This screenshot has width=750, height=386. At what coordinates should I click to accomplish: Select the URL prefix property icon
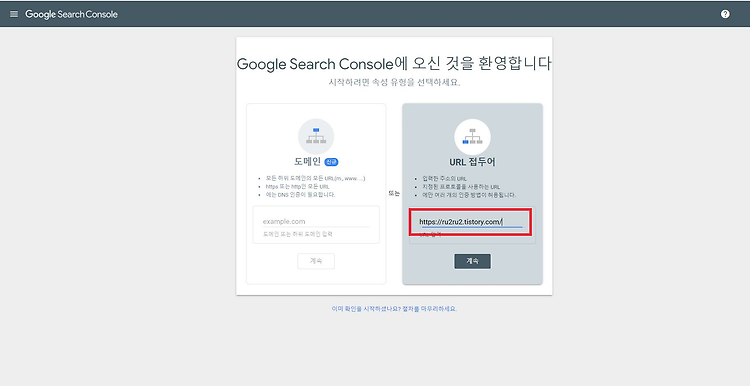tap(472, 137)
